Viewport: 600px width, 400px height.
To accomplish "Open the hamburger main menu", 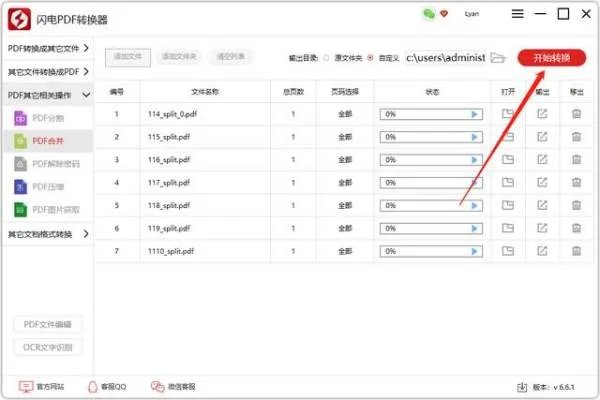I will pos(517,14).
